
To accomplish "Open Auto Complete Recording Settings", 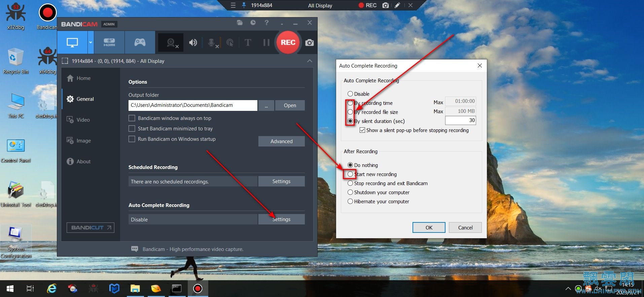I will [x=282, y=219].
